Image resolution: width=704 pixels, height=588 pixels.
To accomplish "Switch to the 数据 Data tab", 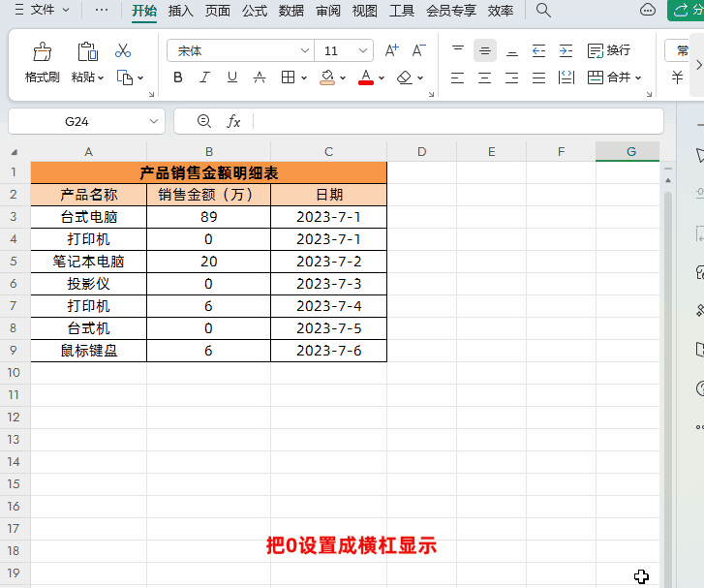I will [291, 11].
